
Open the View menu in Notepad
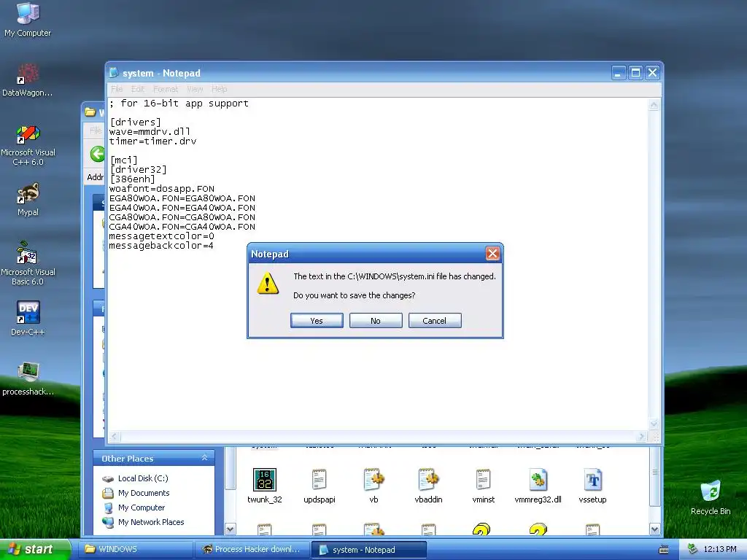click(195, 89)
